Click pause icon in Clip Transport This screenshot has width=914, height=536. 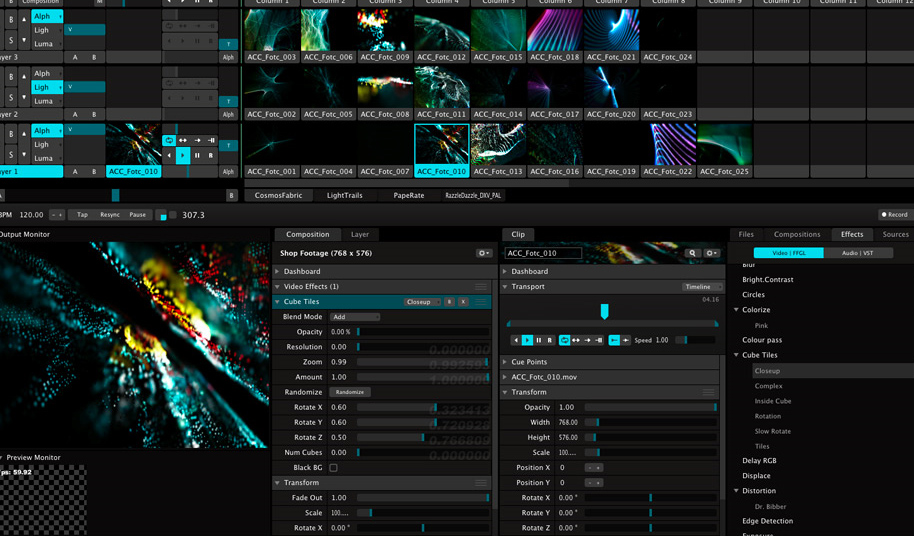(539, 340)
